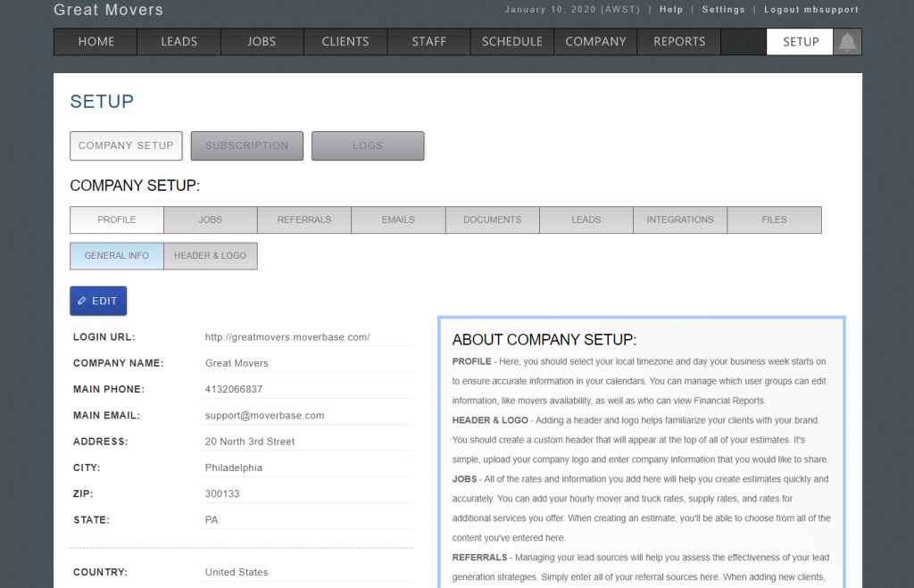Open the Leads navigation menu
The image size is (914, 588).
click(179, 42)
